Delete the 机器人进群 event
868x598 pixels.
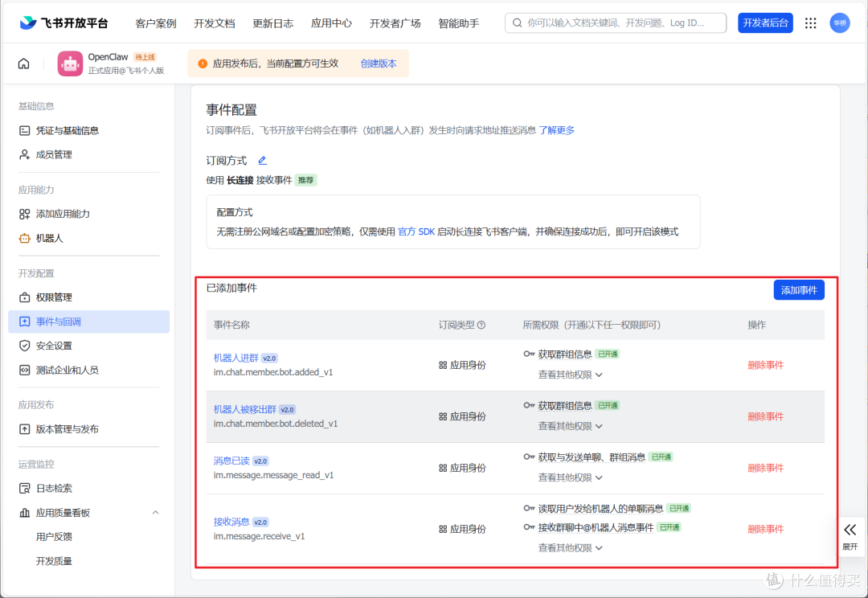coord(766,366)
